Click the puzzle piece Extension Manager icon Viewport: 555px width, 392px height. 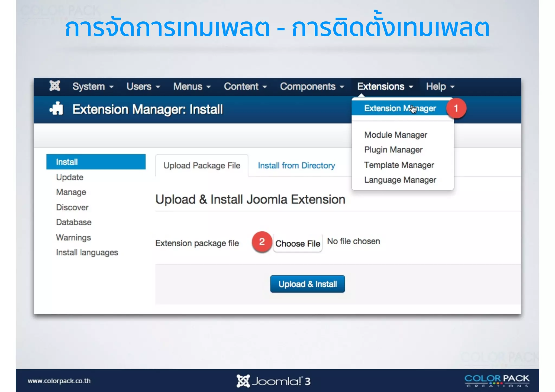[56, 109]
